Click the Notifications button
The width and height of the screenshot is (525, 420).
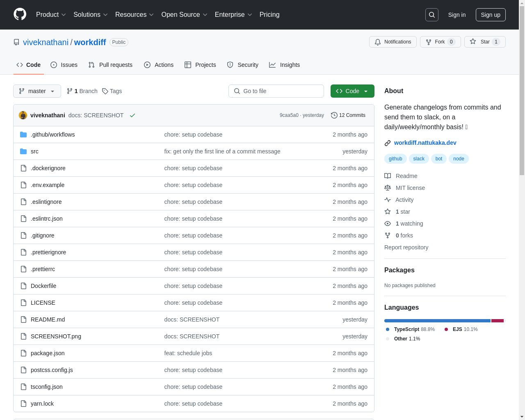pyautogui.click(x=393, y=42)
